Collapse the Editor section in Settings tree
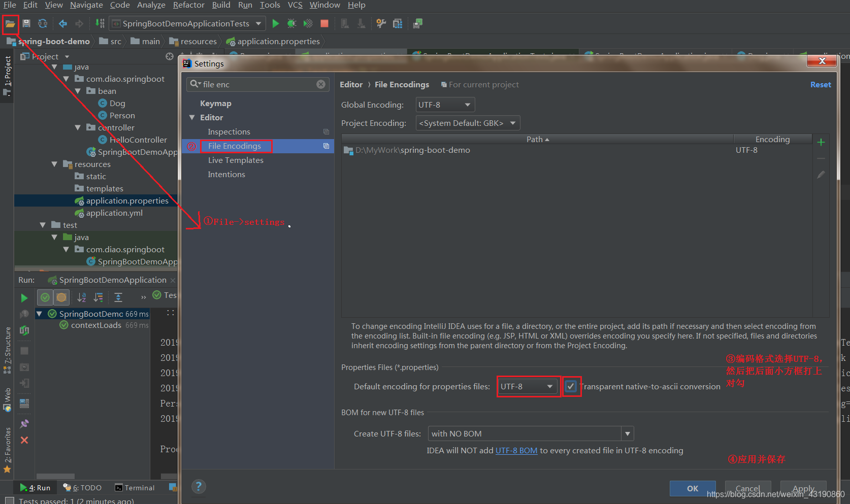The image size is (850, 504). pos(192,117)
